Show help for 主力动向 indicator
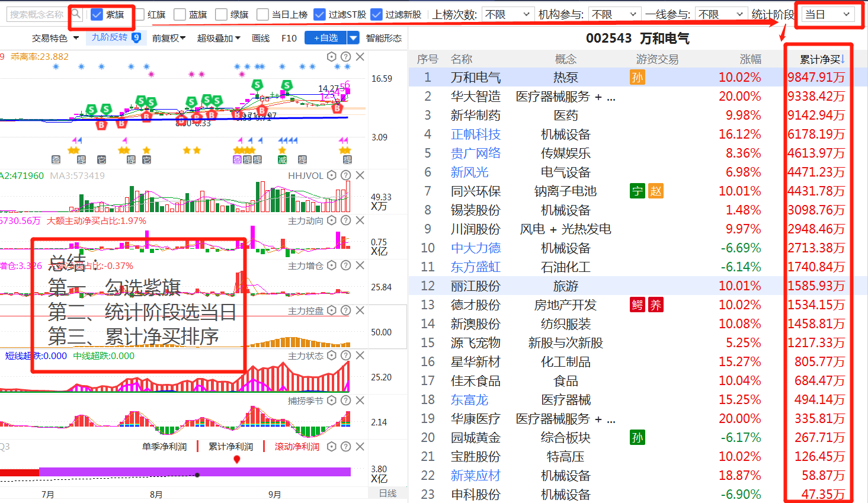 point(346,220)
